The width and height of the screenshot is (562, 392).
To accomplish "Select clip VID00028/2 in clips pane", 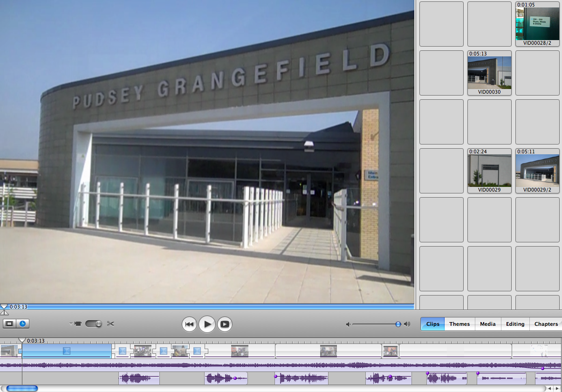I will tap(537, 24).
